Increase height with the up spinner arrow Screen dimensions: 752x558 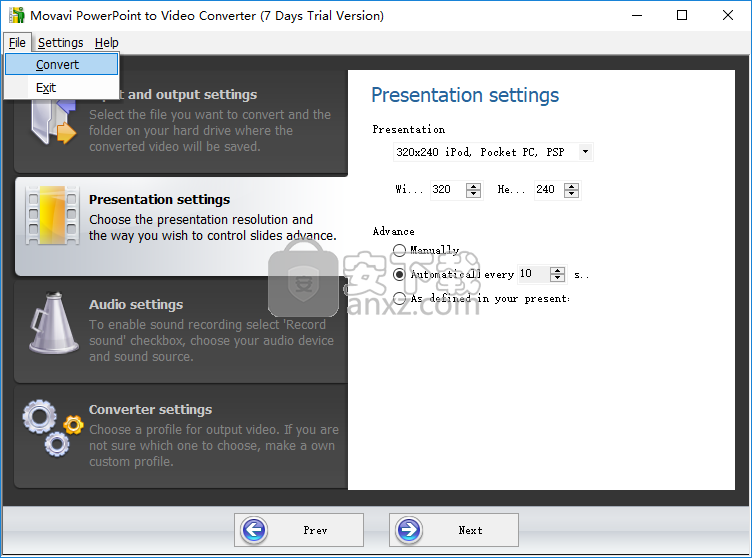pyautogui.click(x=571, y=186)
